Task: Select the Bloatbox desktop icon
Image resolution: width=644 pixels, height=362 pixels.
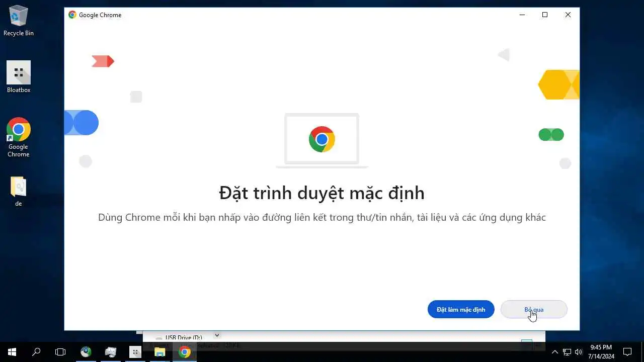Action: (x=19, y=77)
